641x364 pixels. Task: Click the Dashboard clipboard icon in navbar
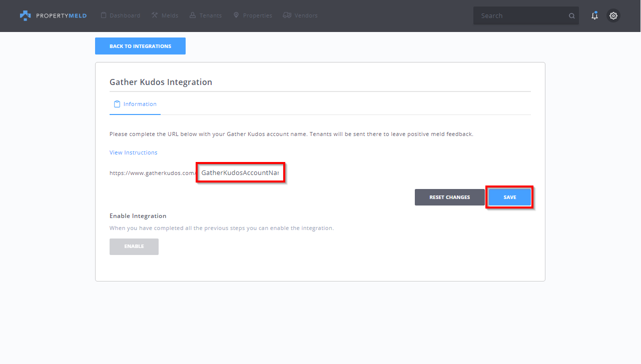point(104,15)
